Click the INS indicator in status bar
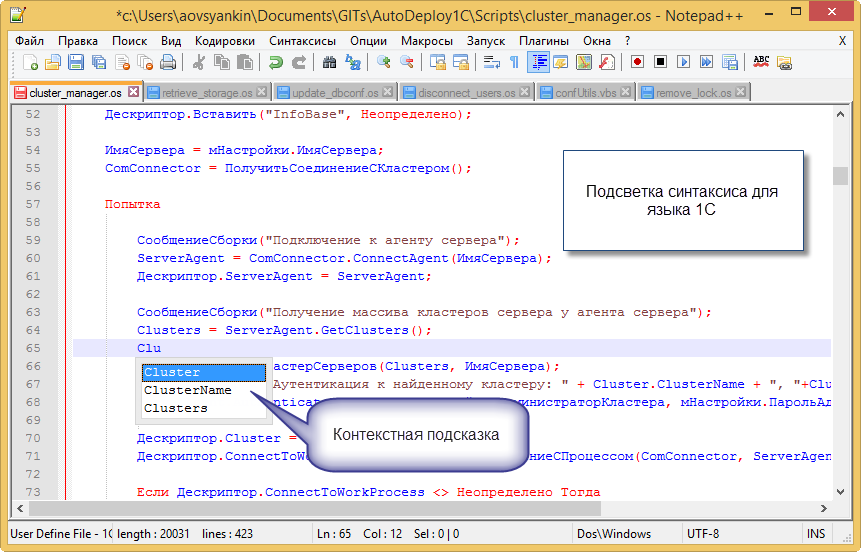This screenshot has width=861, height=552. (x=816, y=534)
